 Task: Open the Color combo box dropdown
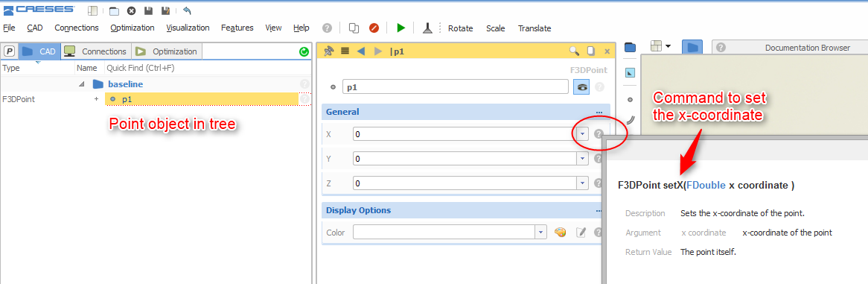click(541, 232)
